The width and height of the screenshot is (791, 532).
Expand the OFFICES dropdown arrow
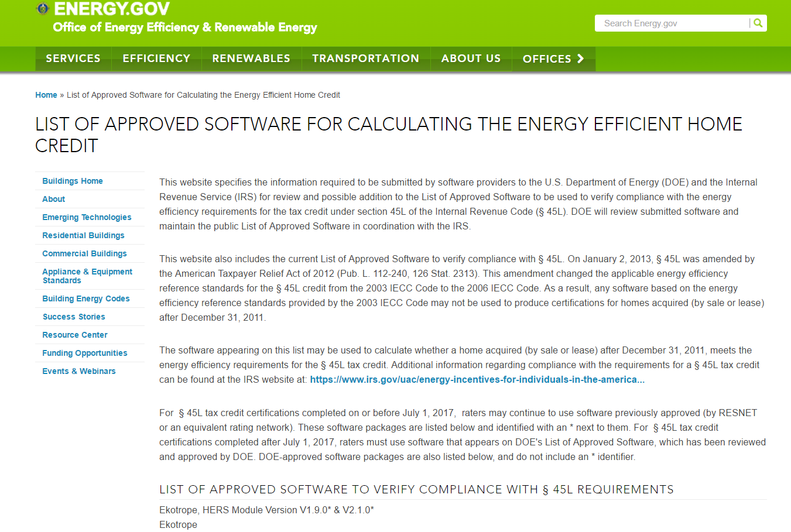pos(580,59)
